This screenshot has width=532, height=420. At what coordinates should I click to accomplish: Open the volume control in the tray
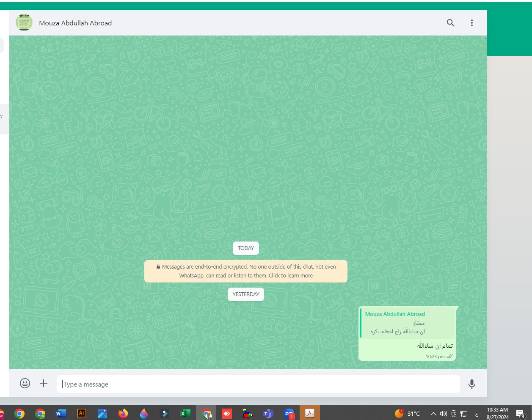point(444,414)
